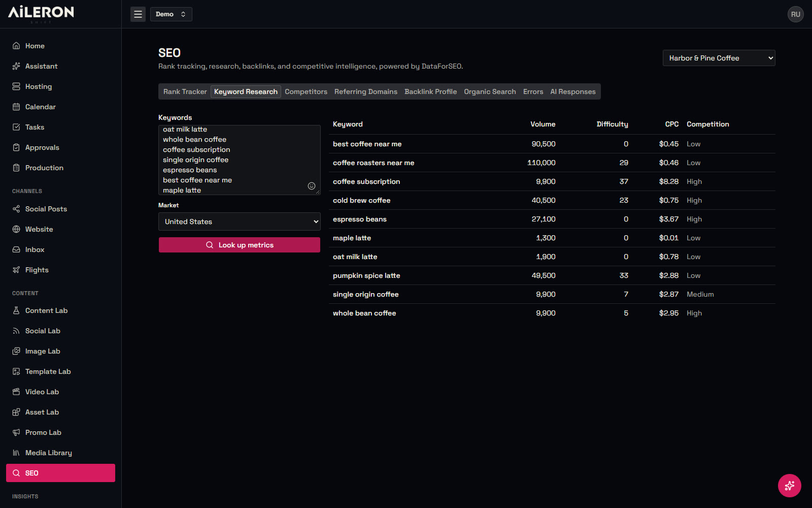
Task: Open the Errors tab
Action: 533,91
